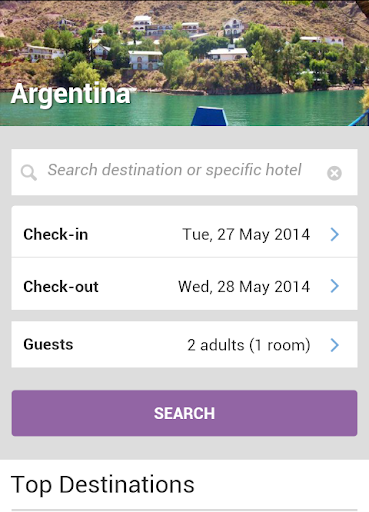
Task: Clear the destination search field
Action: 334,173
